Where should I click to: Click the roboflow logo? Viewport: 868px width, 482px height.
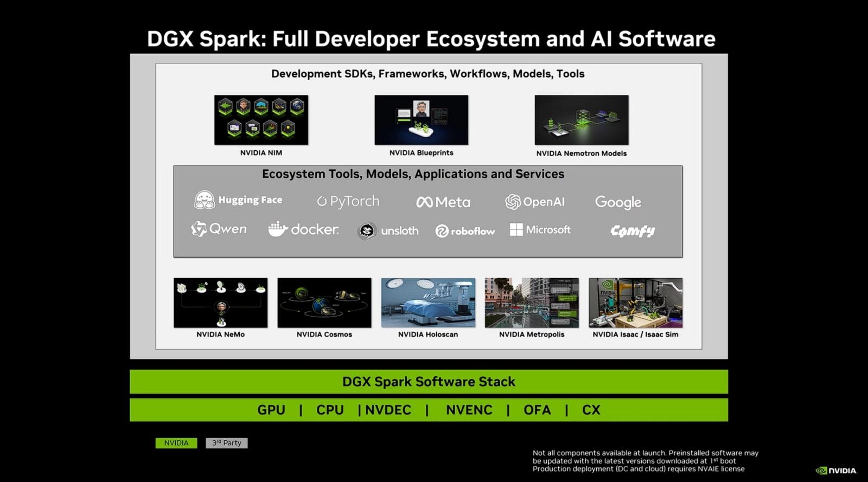pyautogui.click(x=465, y=231)
